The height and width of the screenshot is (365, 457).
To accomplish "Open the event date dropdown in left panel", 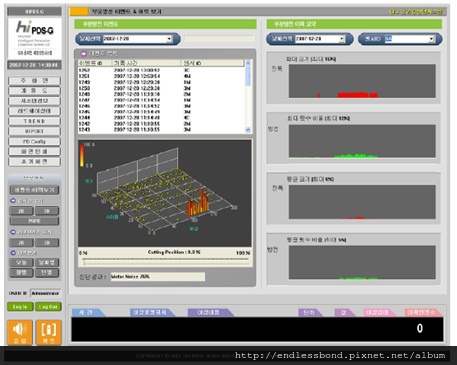I will (x=169, y=39).
